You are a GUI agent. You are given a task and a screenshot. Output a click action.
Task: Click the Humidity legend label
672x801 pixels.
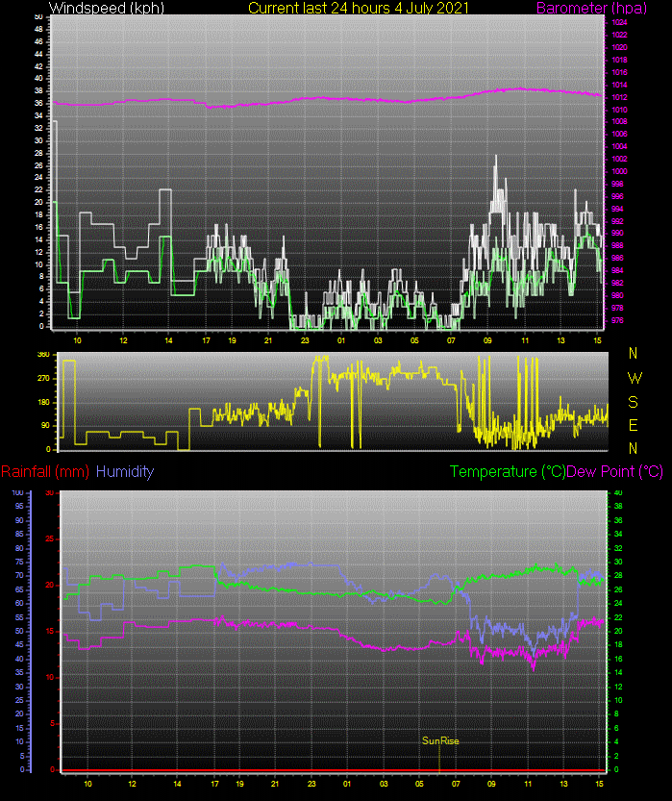tap(125, 472)
